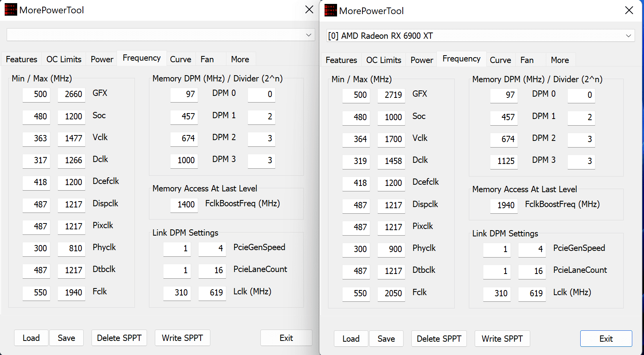
Task: Click the MorePowerTool app icon in left window
Action: (x=11, y=10)
